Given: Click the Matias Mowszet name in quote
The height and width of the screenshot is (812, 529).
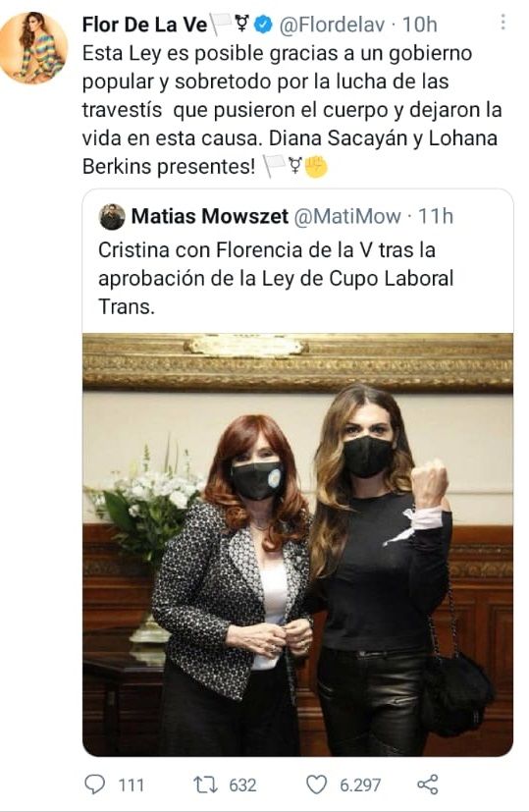Looking at the screenshot, I should coord(210,216).
